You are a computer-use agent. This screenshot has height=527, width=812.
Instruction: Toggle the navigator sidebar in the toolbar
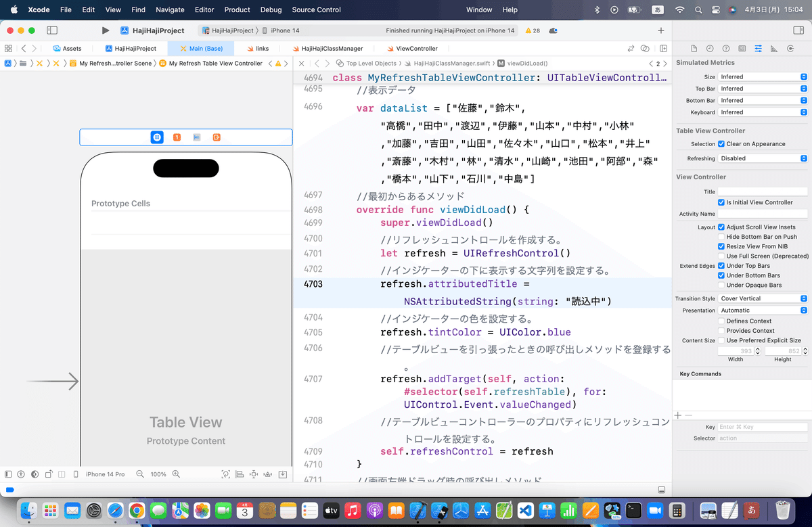(52, 30)
